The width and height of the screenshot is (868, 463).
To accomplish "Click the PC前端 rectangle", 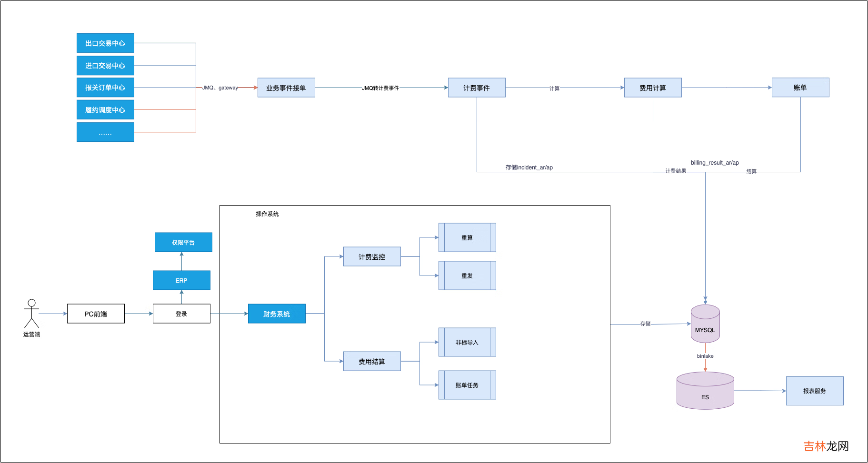I will click(x=96, y=314).
